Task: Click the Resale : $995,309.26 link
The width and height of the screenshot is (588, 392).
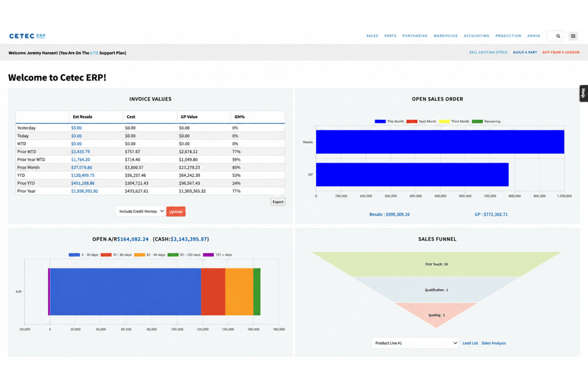Action: coord(389,214)
